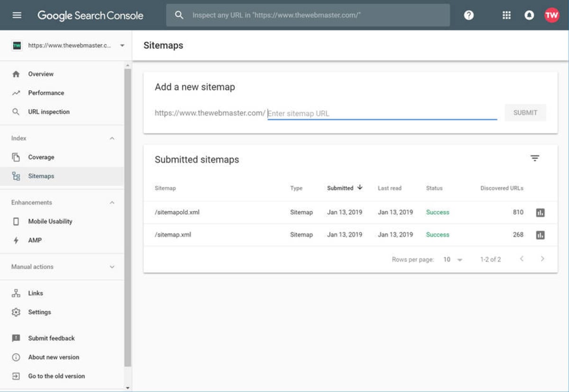Click the Mobile Usability phone icon
569x392 pixels.
(16, 221)
